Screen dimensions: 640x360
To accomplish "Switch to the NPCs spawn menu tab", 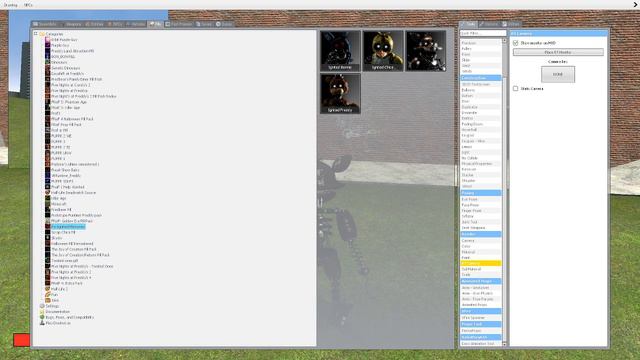I will click(115, 24).
